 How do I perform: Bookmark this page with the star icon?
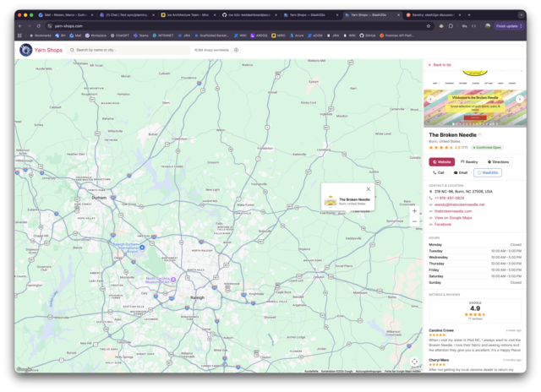point(429,26)
